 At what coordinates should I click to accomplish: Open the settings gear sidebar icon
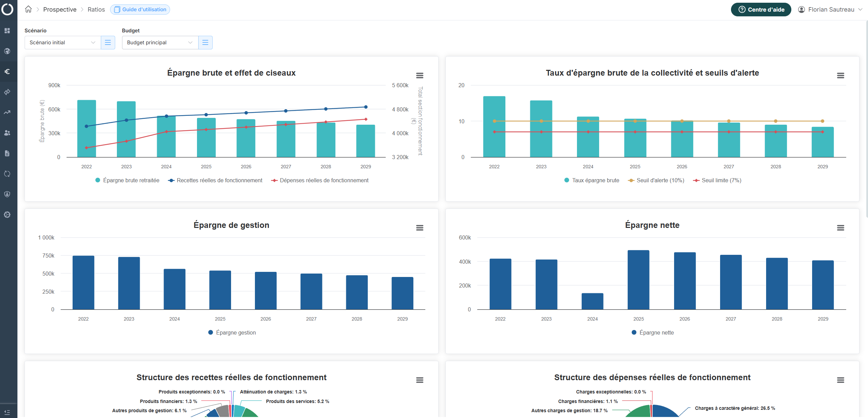(7, 215)
